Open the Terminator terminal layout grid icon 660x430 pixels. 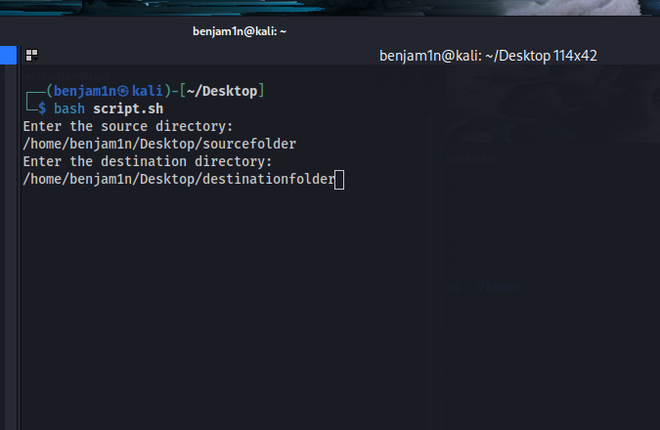(32, 55)
